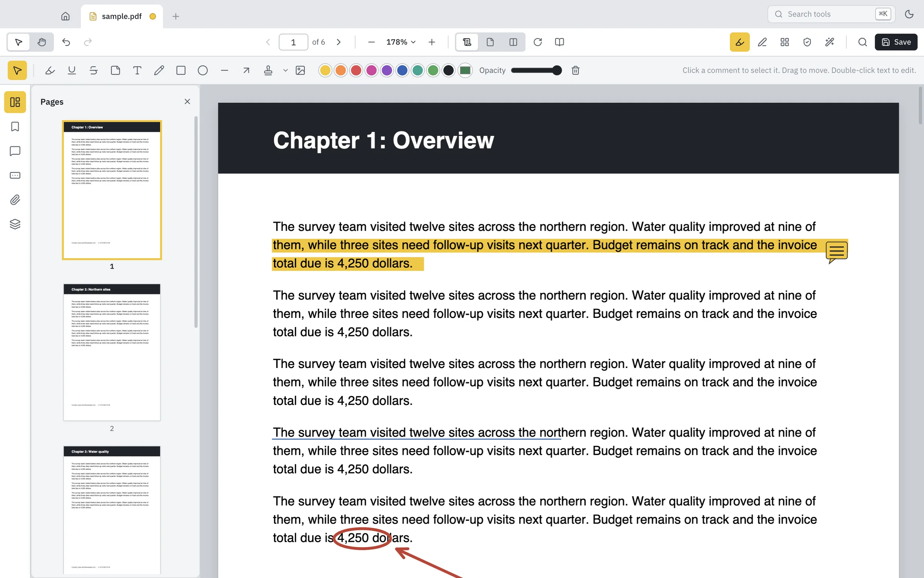The width and height of the screenshot is (924, 578).
Task: Click the Save button
Action: coord(896,42)
